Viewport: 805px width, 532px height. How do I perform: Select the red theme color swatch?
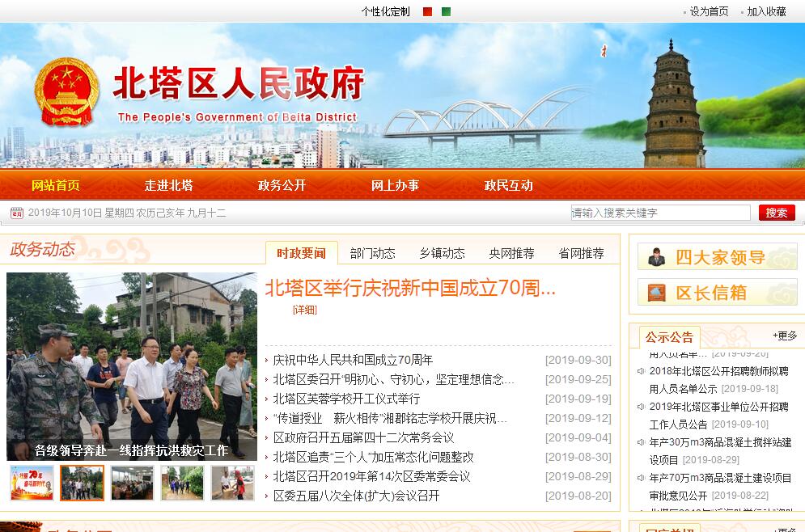(427, 11)
